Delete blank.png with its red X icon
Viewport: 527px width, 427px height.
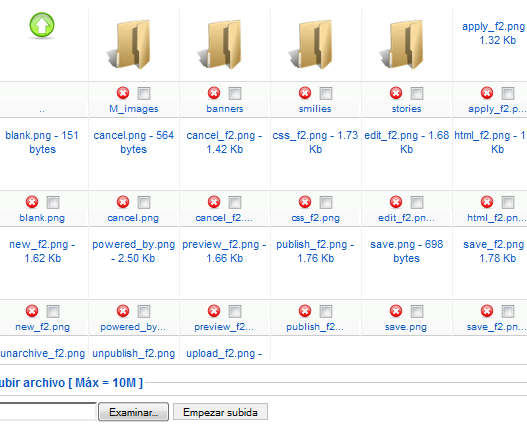32,202
